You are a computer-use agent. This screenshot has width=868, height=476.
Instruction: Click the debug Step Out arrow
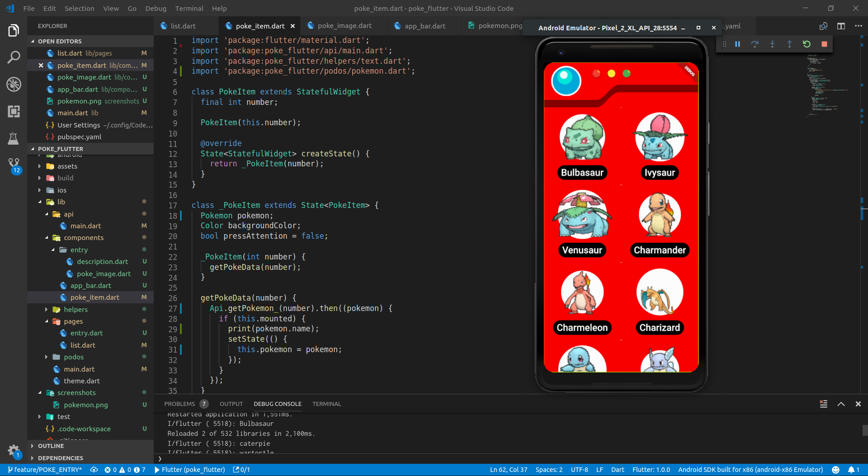tap(789, 44)
